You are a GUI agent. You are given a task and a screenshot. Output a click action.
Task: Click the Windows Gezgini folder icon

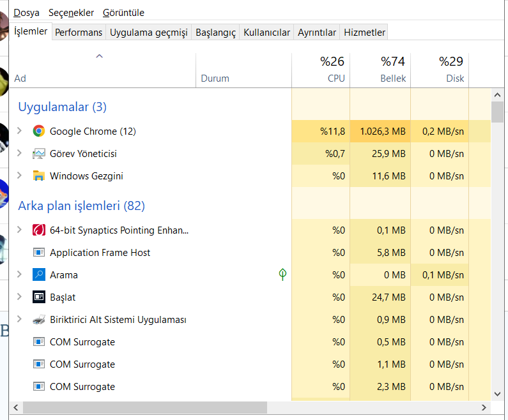tap(39, 176)
